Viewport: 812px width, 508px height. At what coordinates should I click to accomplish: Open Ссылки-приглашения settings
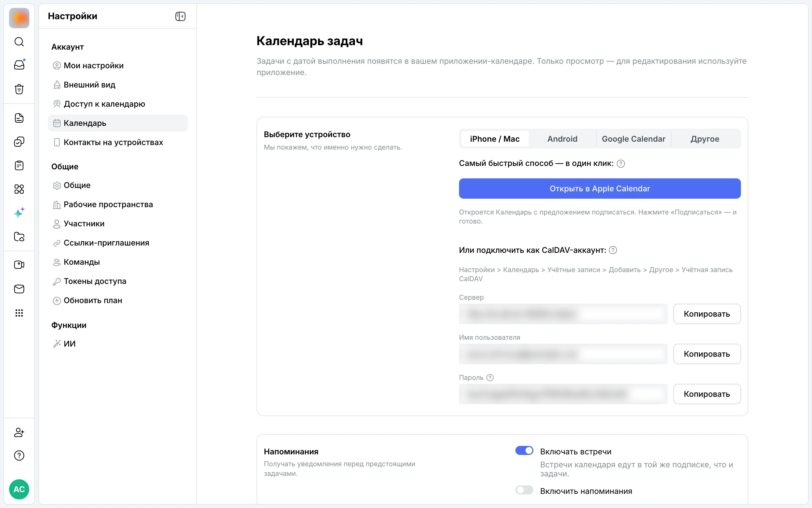(x=118, y=243)
